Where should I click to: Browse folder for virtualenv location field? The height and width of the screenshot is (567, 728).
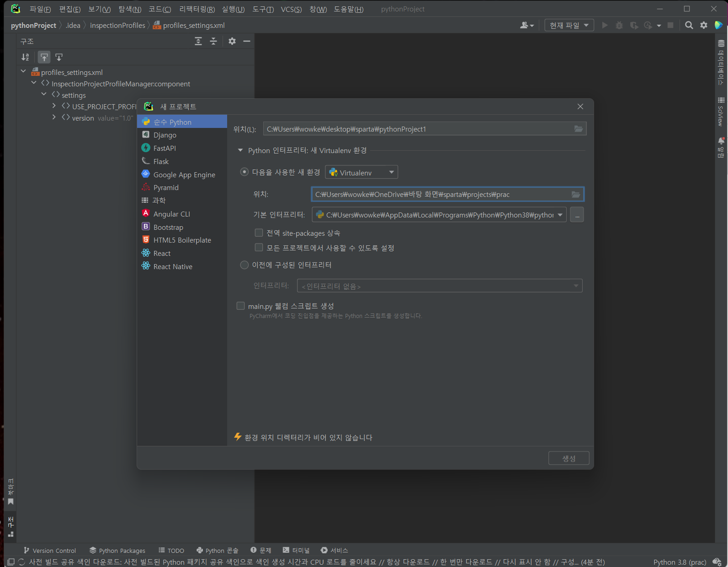(x=576, y=195)
